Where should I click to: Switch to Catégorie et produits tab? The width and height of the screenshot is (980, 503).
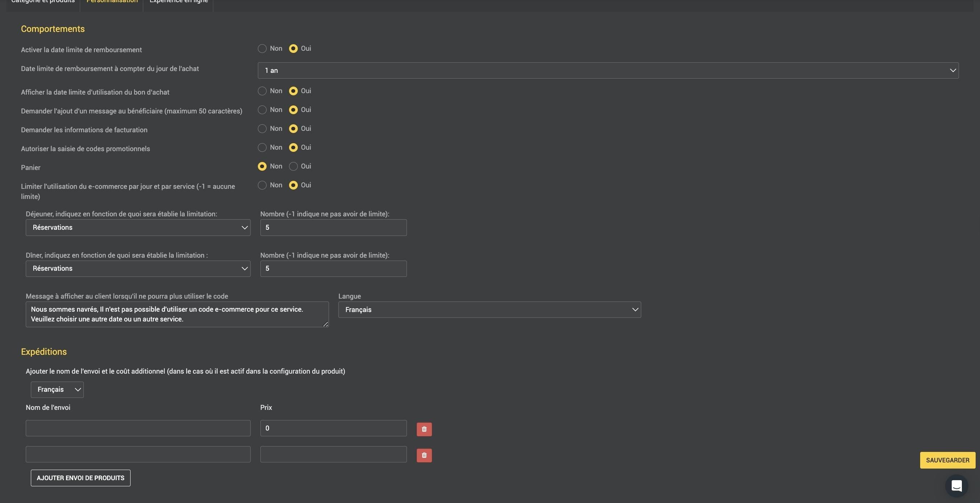pos(43,3)
